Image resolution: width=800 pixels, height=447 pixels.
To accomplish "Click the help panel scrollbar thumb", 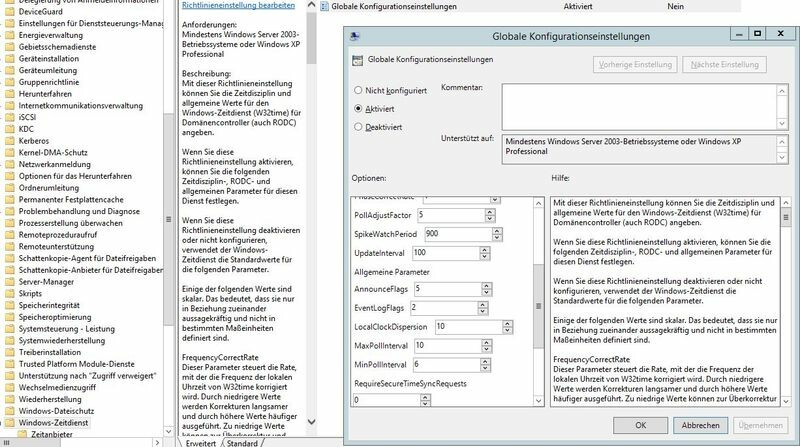I will coord(786,217).
